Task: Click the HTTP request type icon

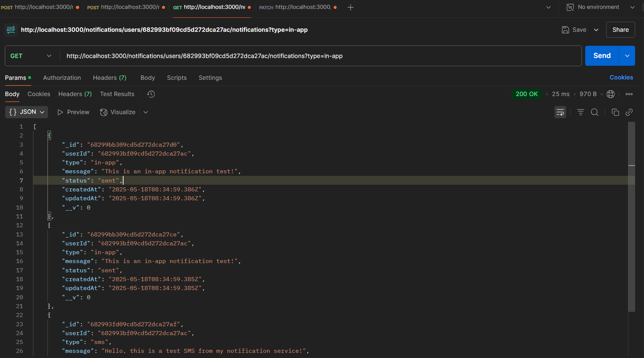Action: pyautogui.click(x=11, y=30)
